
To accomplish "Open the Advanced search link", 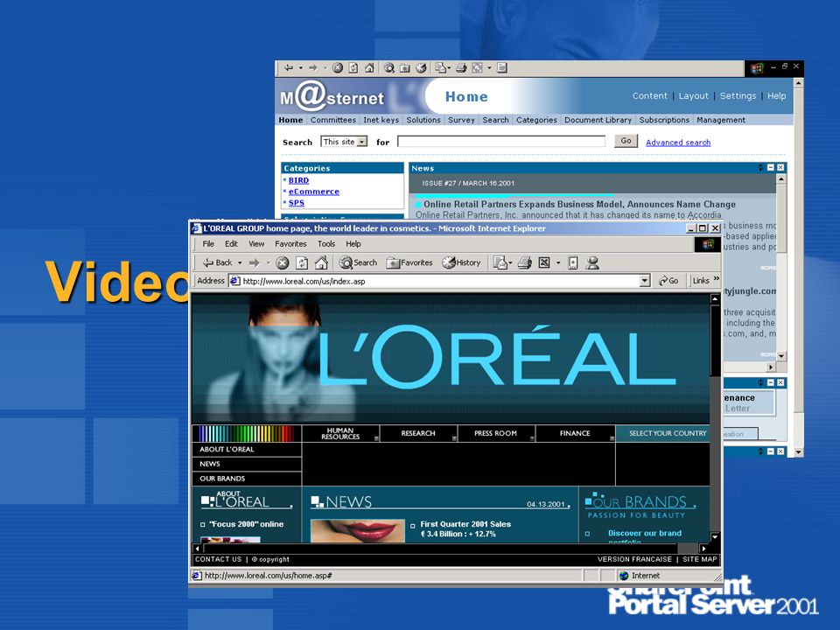I will (678, 142).
